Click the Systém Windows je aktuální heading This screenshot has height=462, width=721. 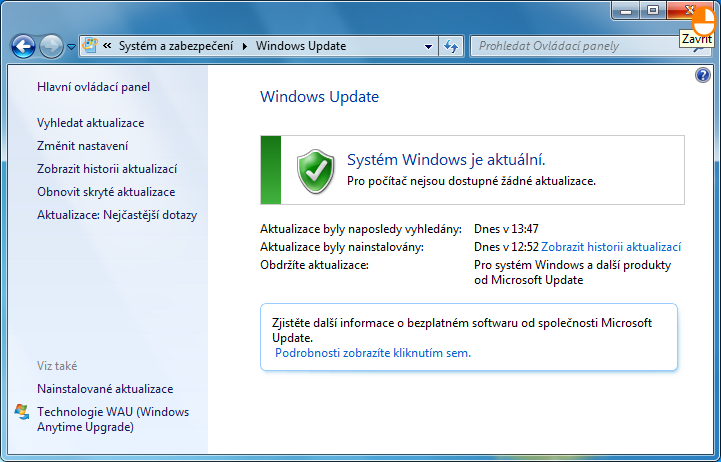(x=446, y=160)
